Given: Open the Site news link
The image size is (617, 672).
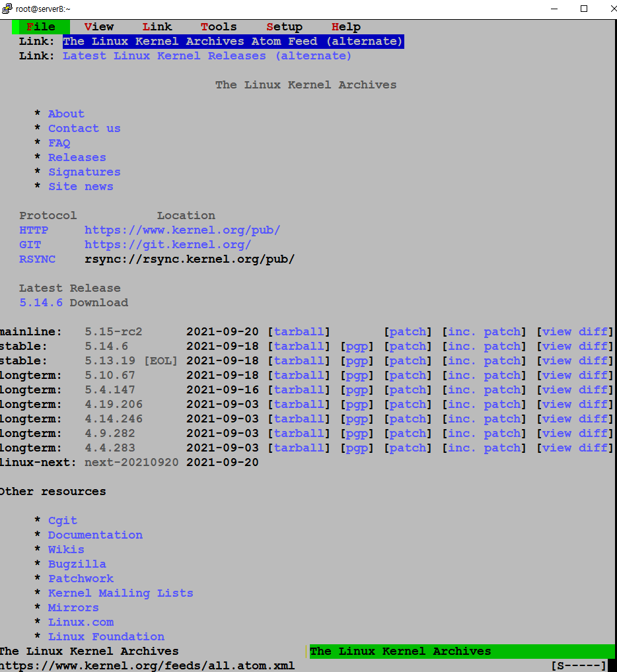Looking at the screenshot, I should tap(81, 186).
